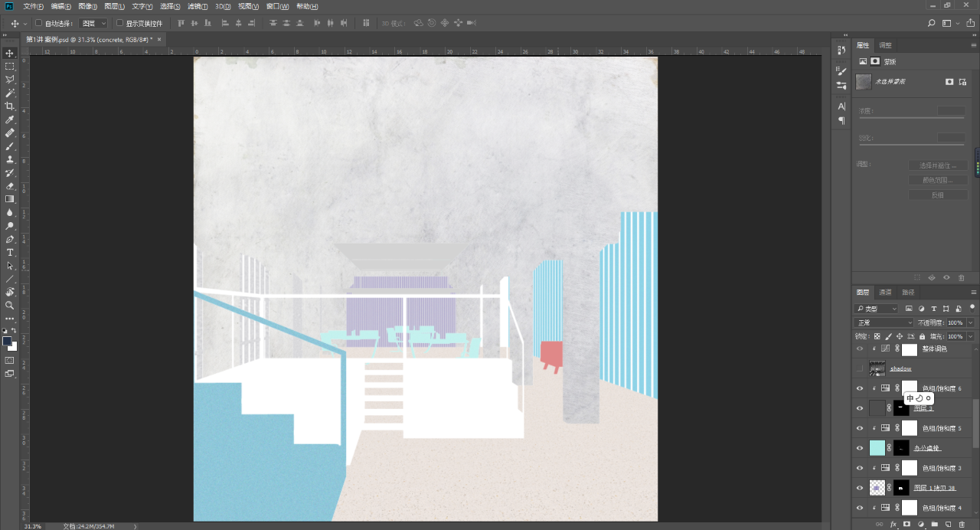Show the shadow layer

(860, 368)
